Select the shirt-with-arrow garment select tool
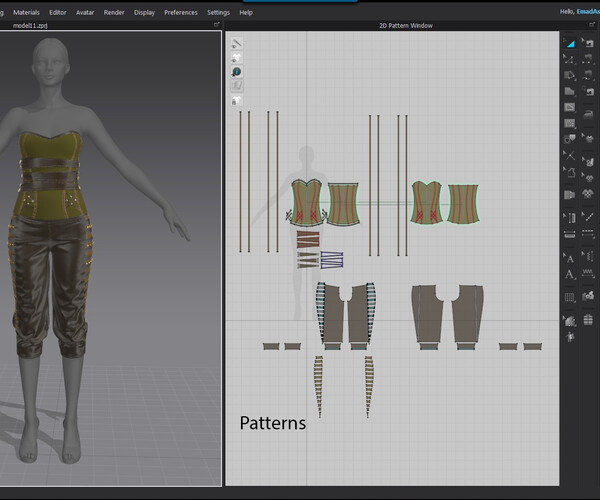600x500 pixels. (588, 138)
